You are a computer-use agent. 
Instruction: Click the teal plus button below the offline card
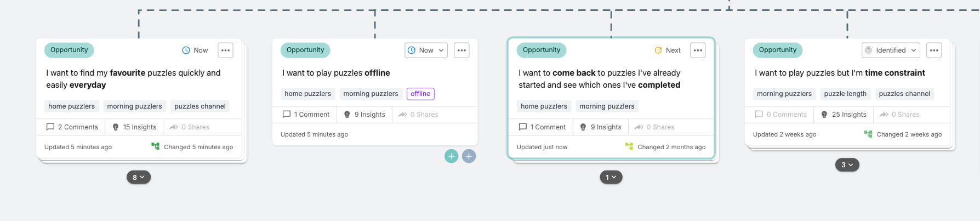click(451, 156)
